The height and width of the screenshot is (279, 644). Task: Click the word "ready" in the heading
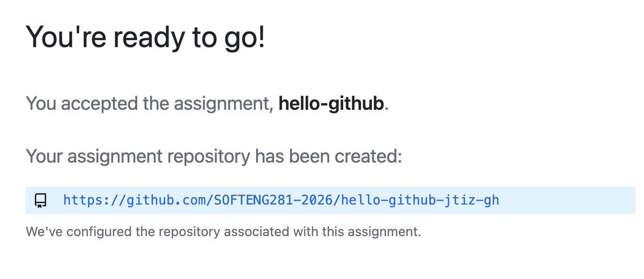pyautogui.click(x=150, y=37)
